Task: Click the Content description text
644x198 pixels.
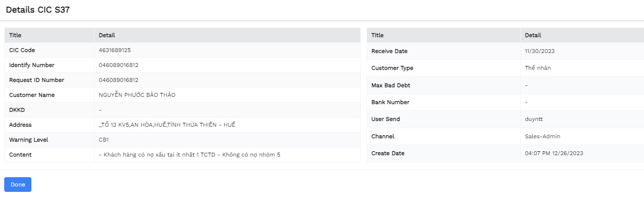Action: pyautogui.click(x=189, y=155)
